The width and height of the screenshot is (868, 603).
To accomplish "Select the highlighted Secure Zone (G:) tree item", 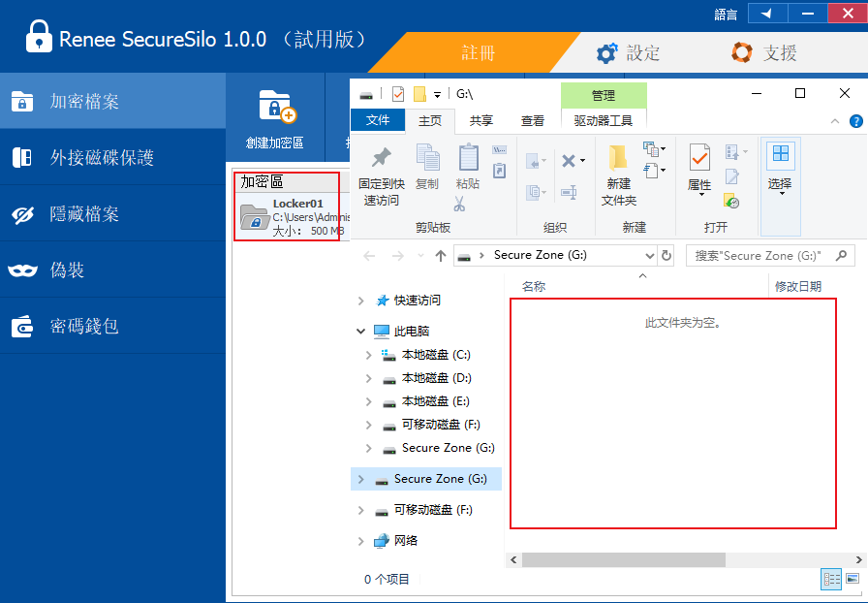I will click(426, 479).
